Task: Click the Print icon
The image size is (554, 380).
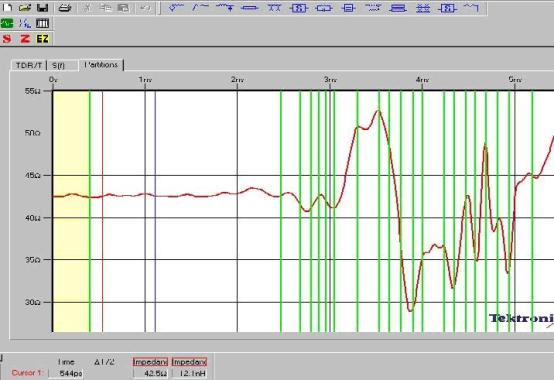Action: 65,7
